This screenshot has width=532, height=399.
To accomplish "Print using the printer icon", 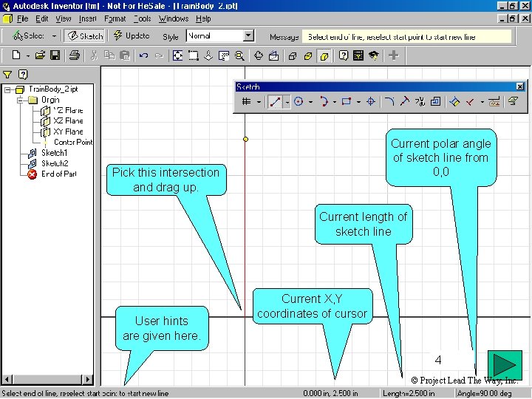I will click(x=75, y=55).
